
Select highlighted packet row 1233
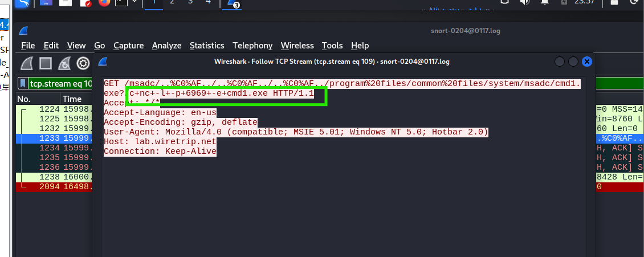click(55, 138)
